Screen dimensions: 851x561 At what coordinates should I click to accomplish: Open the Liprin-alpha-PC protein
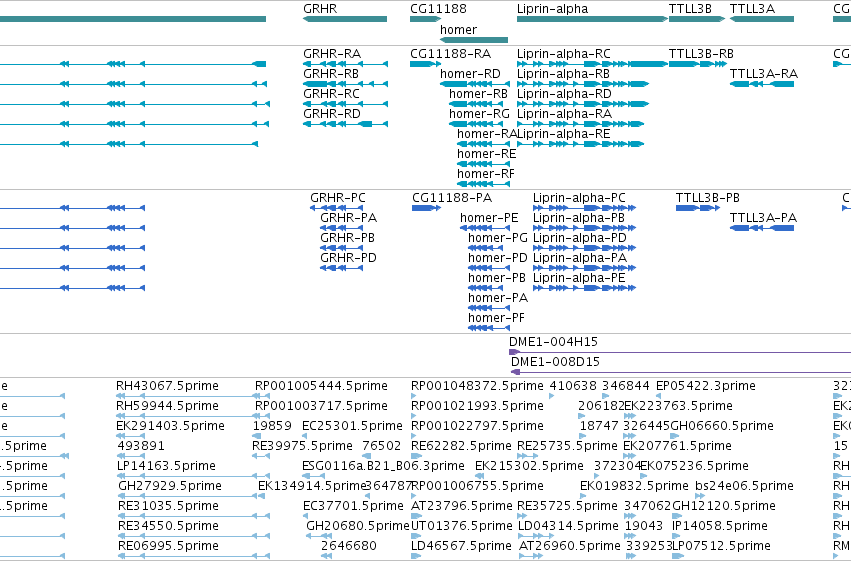585,208
